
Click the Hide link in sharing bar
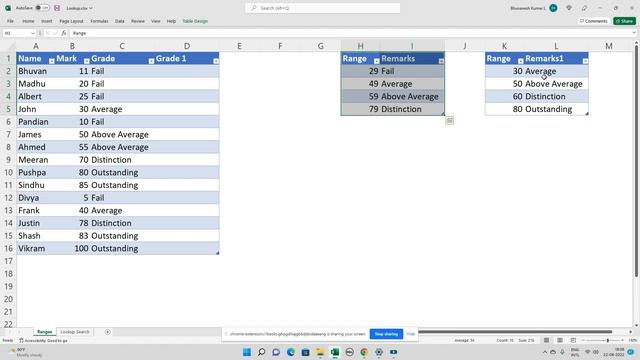click(x=411, y=334)
